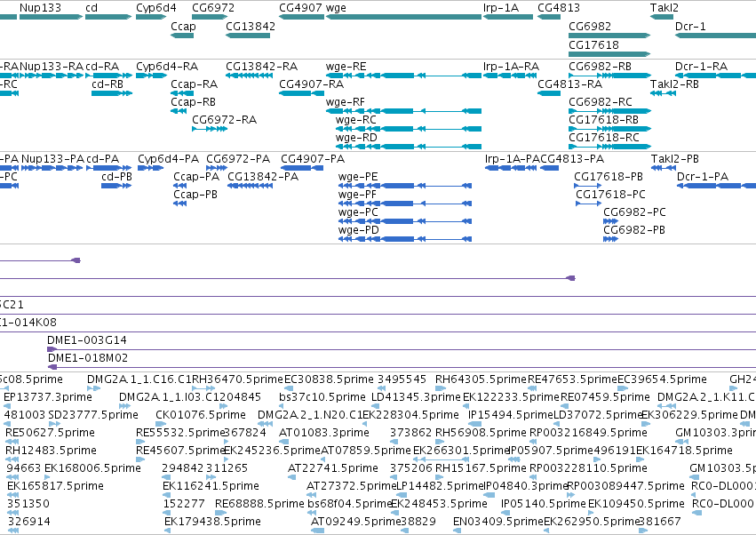The image size is (756, 535).
Task: Open the Dcr-1-PA protein feature
Action: click(x=716, y=186)
